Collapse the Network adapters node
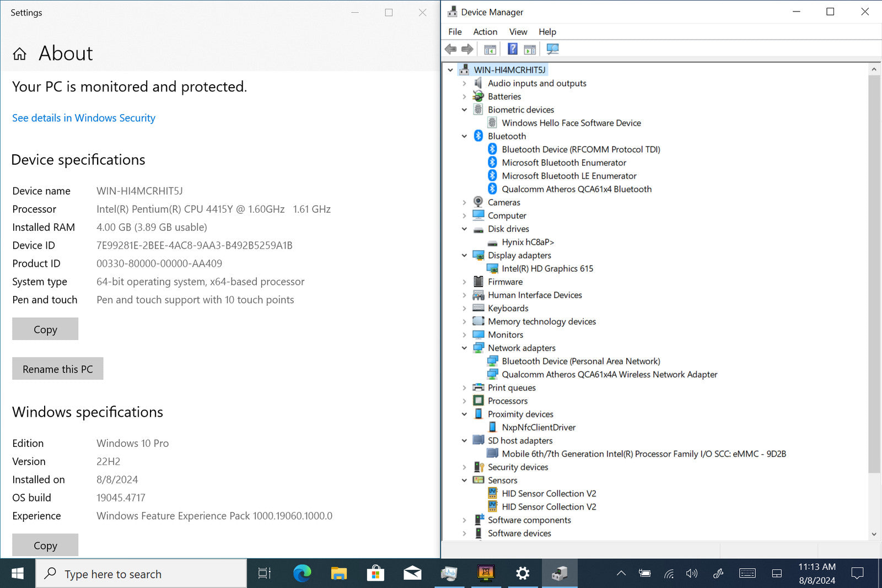 [464, 348]
